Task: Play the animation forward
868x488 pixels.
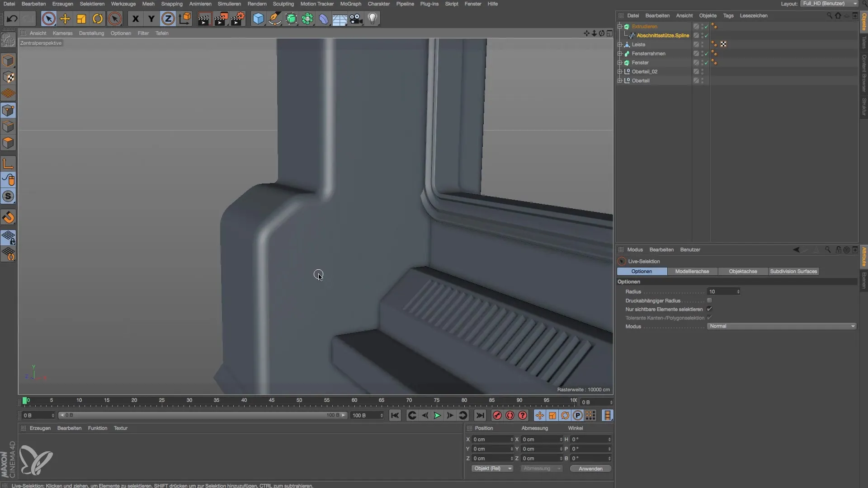Action: coord(437,416)
